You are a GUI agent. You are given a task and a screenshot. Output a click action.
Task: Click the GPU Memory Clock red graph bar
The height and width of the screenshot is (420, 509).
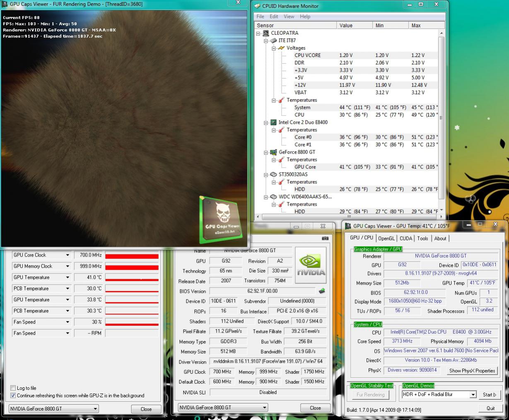coord(132,267)
